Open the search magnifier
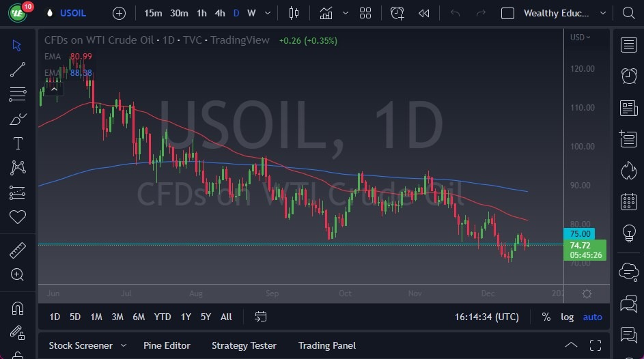 point(628,13)
